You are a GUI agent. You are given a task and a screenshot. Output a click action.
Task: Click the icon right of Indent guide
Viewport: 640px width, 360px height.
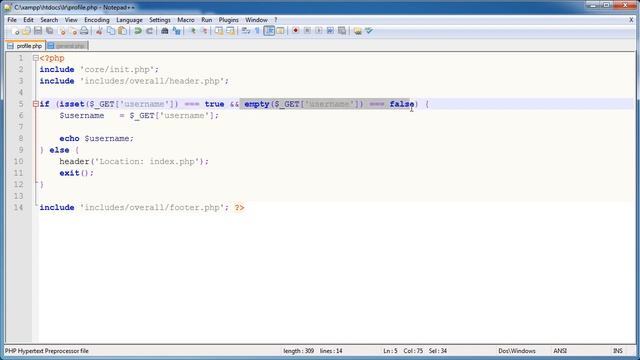tap(280, 31)
